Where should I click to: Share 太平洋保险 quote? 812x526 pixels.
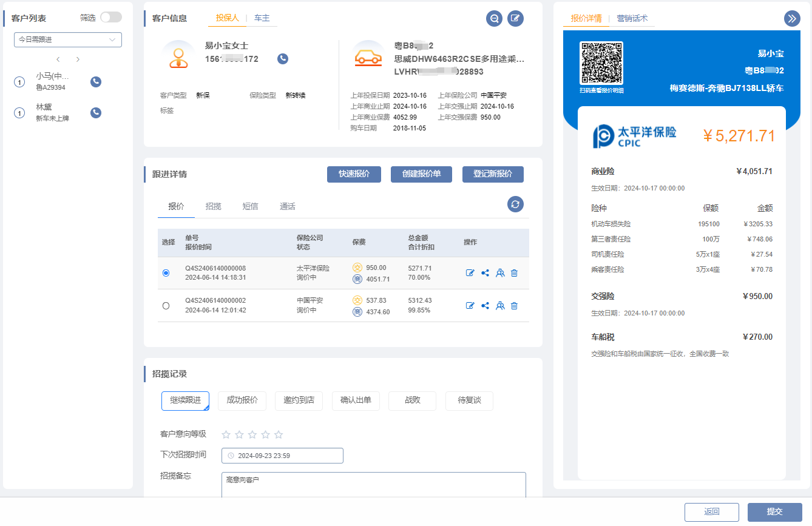click(x=485, y=273)
